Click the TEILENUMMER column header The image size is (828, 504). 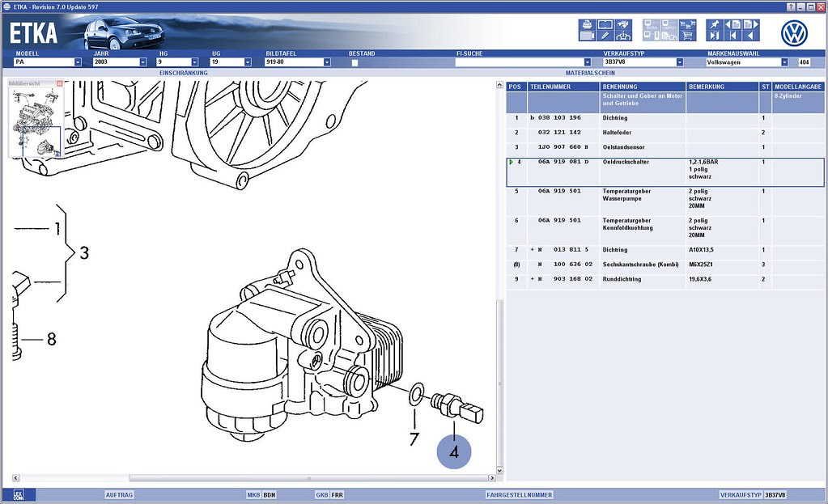(563, 87)
